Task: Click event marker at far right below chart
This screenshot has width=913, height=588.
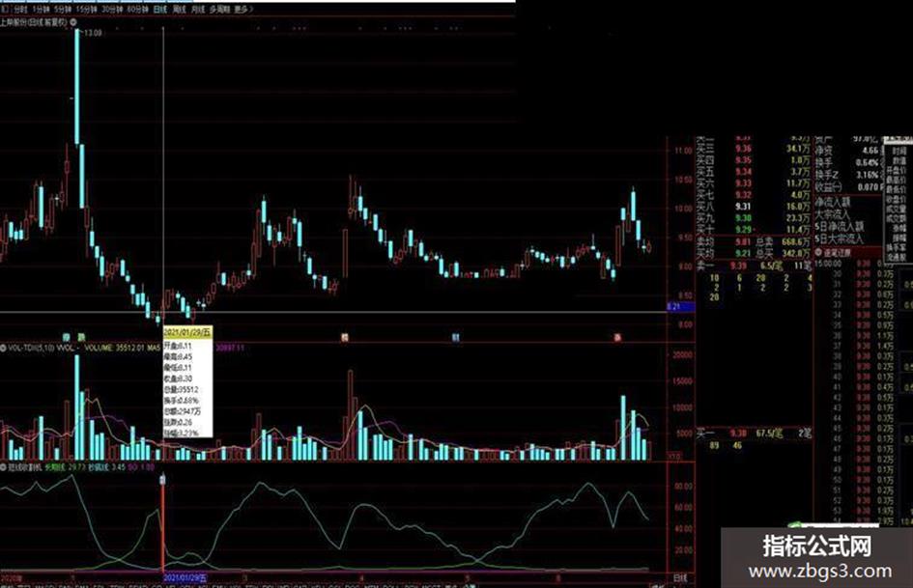Action: click(x=617, y=338)
